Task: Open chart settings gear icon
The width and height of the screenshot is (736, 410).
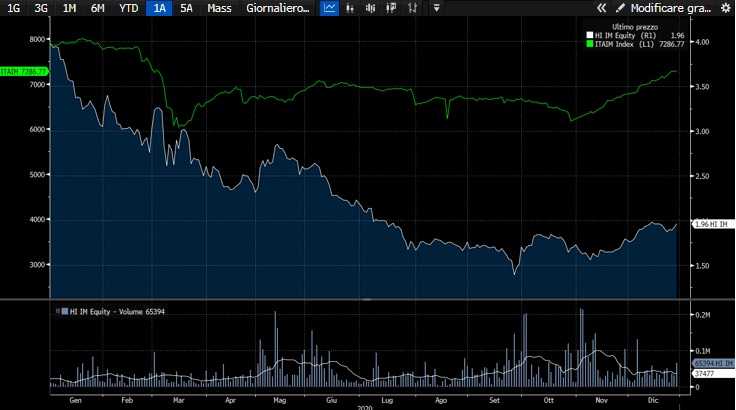Action: click(x=725, y=8)
